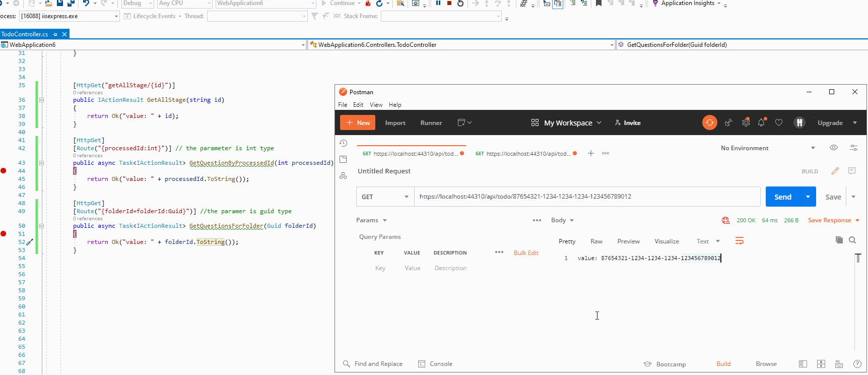Click the edit pencil icon near BUILD
Image resolution: width=868 pixels, height=375 pixels.
pos(835,171)
